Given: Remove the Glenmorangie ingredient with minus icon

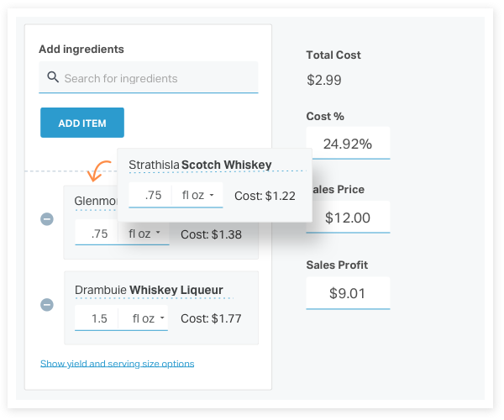Looking at the screenshot, I should tap(47, 219).
